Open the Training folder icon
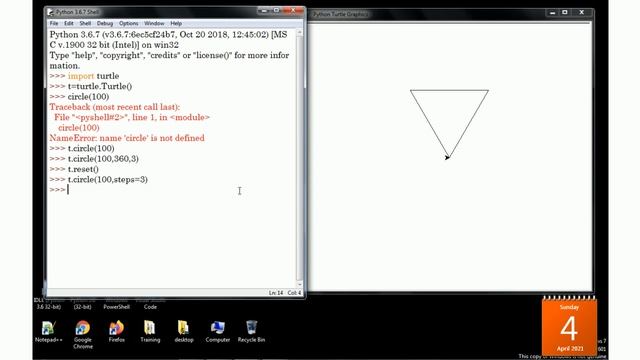Viewport: 640px width, 360px height. coord(150,331)
